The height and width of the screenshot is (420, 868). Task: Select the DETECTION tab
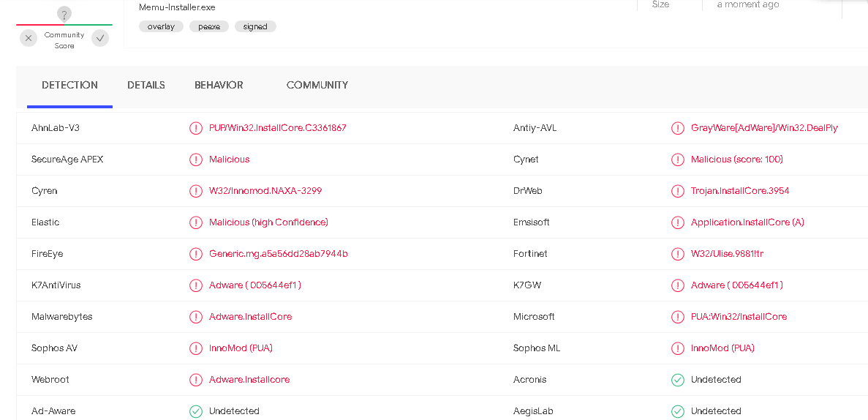(x=69, y=86)
